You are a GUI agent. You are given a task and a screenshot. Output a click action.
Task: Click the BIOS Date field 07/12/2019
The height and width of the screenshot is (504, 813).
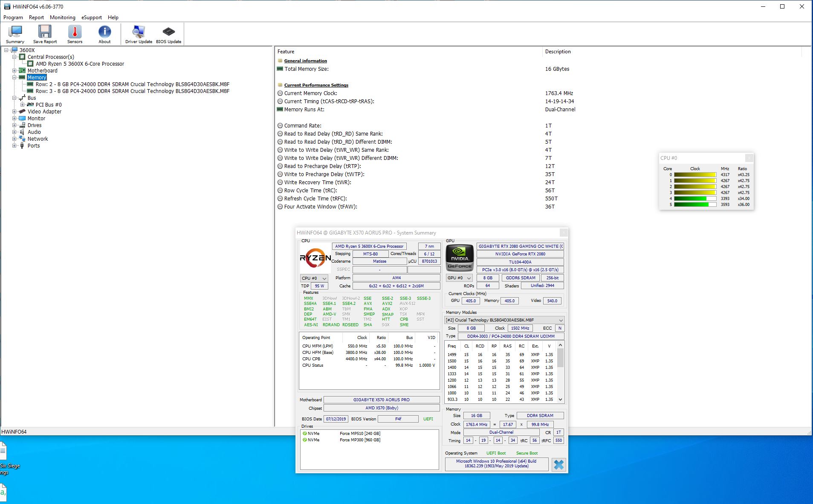pyautogui.click(x=336, y=419)
